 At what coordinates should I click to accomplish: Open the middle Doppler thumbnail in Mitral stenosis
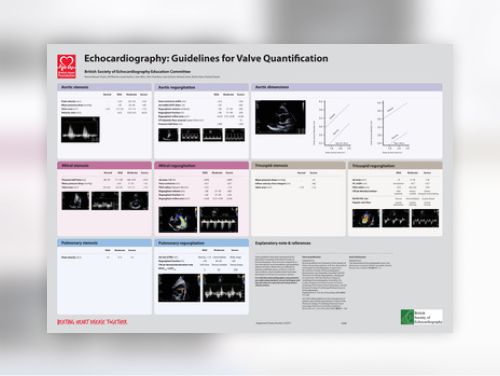tap(105, 201)
